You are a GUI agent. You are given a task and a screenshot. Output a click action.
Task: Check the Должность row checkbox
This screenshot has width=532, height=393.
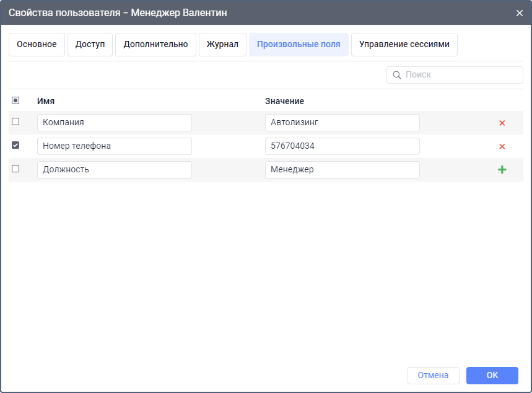coord(15,169)
